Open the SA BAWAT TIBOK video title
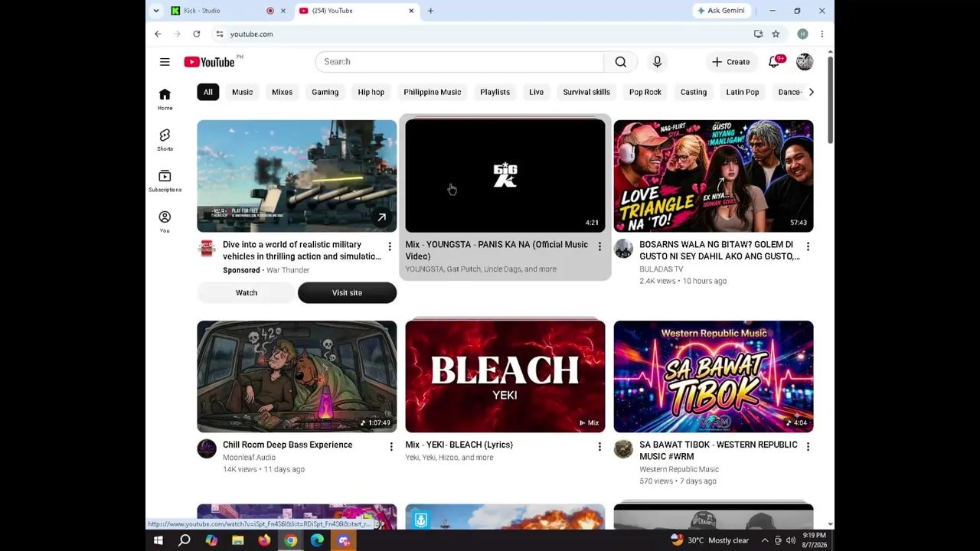Image resolution: width=980 pixels, height=551 pixels. [x=718, y=451]
